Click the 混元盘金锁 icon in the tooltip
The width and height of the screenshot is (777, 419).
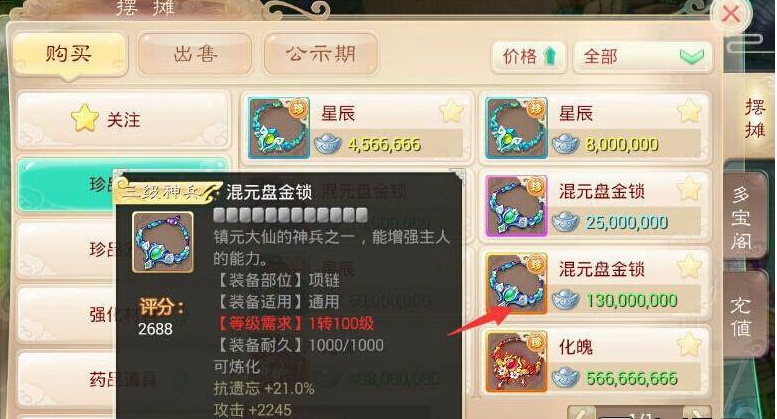163,242
